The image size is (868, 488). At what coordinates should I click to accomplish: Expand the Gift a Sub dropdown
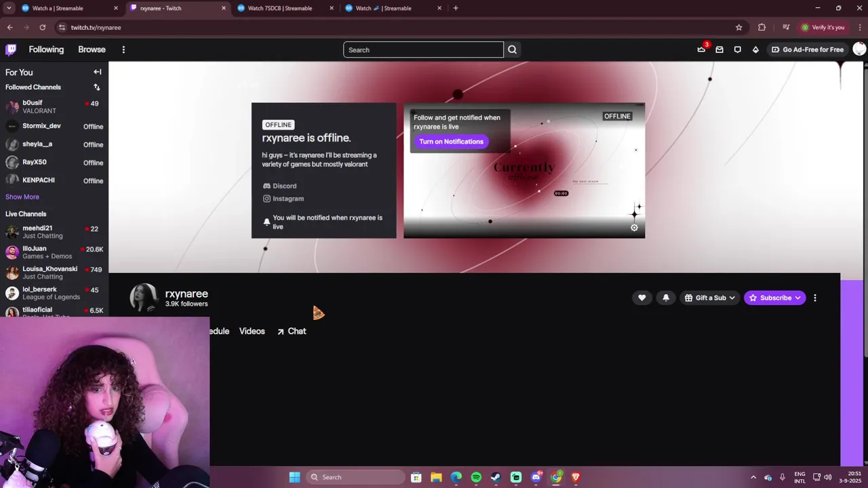pos(709,298)
